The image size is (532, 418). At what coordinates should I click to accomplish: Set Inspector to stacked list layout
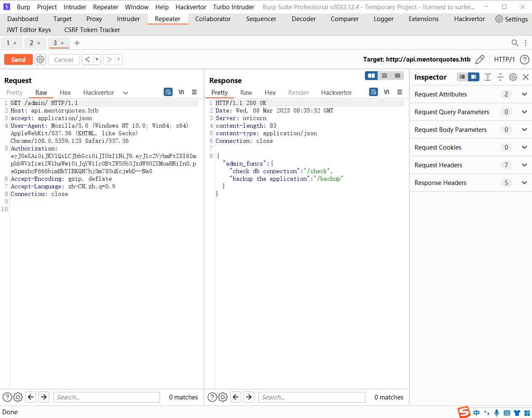(x=462, y=77)
